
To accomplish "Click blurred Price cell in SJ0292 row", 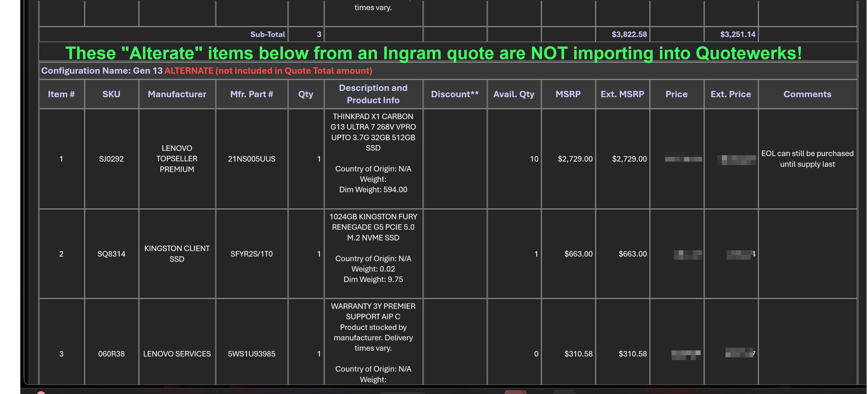I will coord(683,159).
